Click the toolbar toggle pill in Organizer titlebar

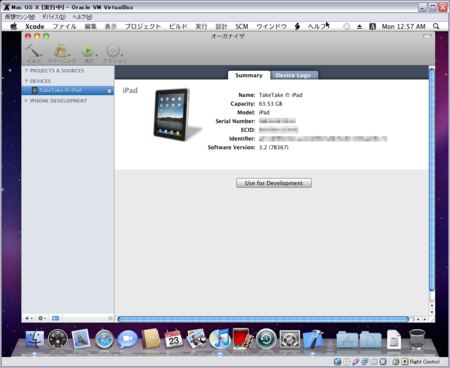427,36
